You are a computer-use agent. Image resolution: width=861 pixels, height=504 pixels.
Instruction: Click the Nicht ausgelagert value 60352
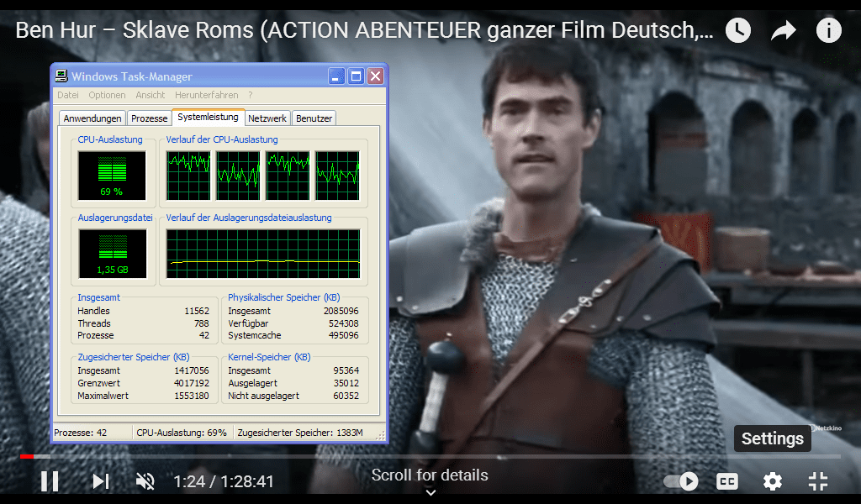point(346,396)
